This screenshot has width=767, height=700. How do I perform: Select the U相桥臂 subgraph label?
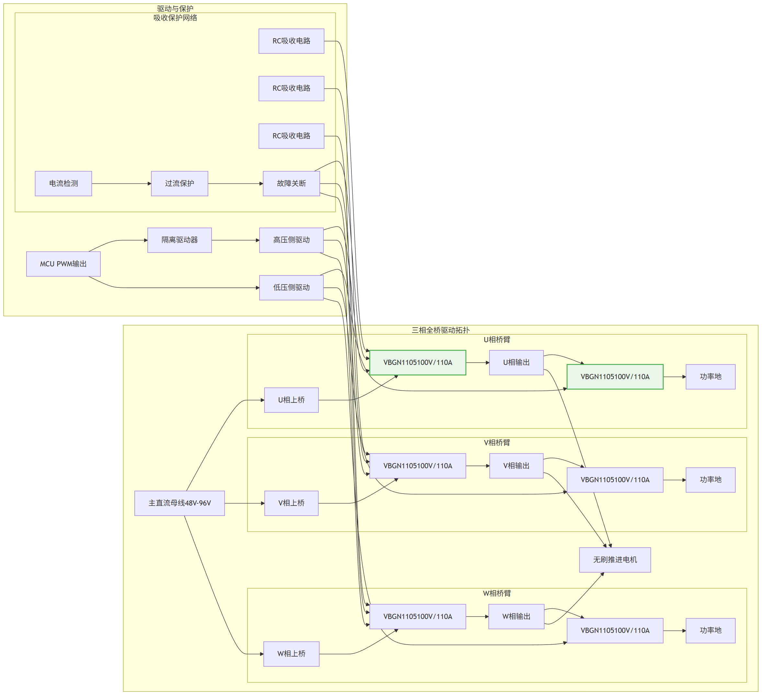(x=497, y=340)
